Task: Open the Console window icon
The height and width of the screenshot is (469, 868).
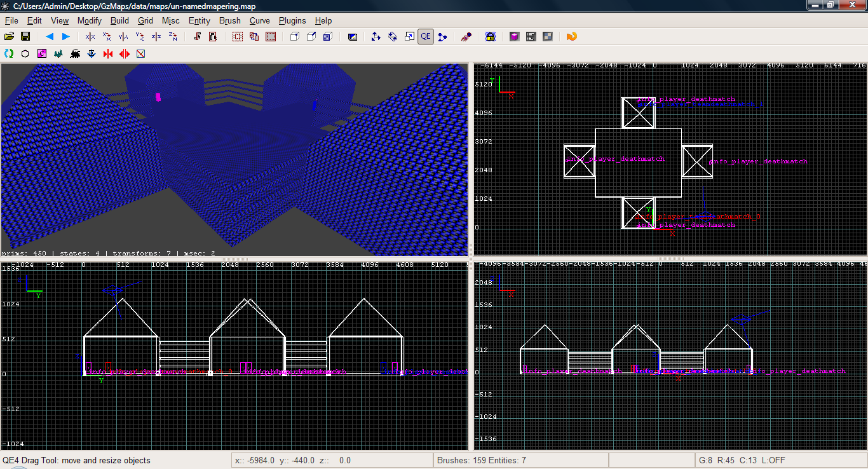Action: [x=531, y=37]
